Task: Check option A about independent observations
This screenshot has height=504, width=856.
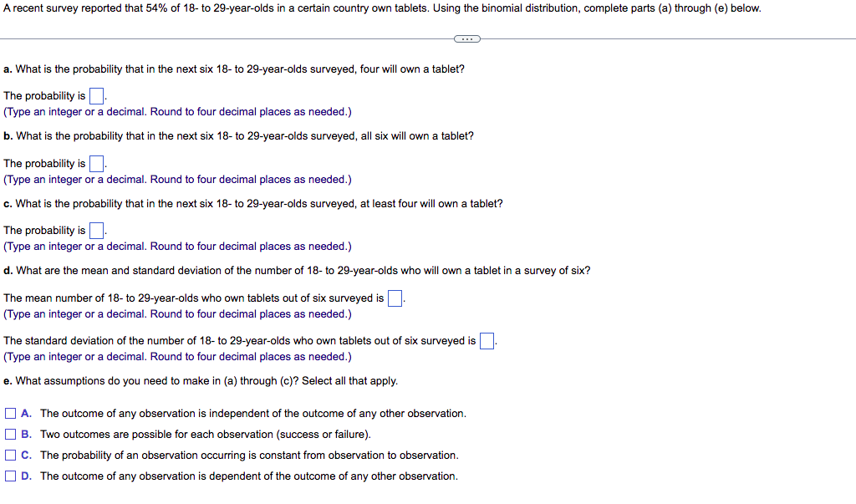Action: (10, 413)
